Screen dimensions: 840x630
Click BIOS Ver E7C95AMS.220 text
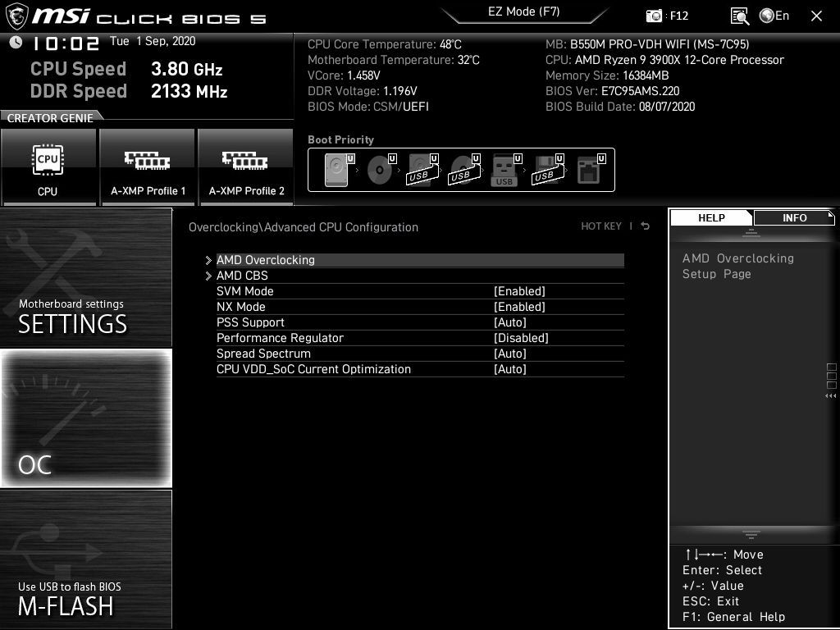click(x=612, y=91)
